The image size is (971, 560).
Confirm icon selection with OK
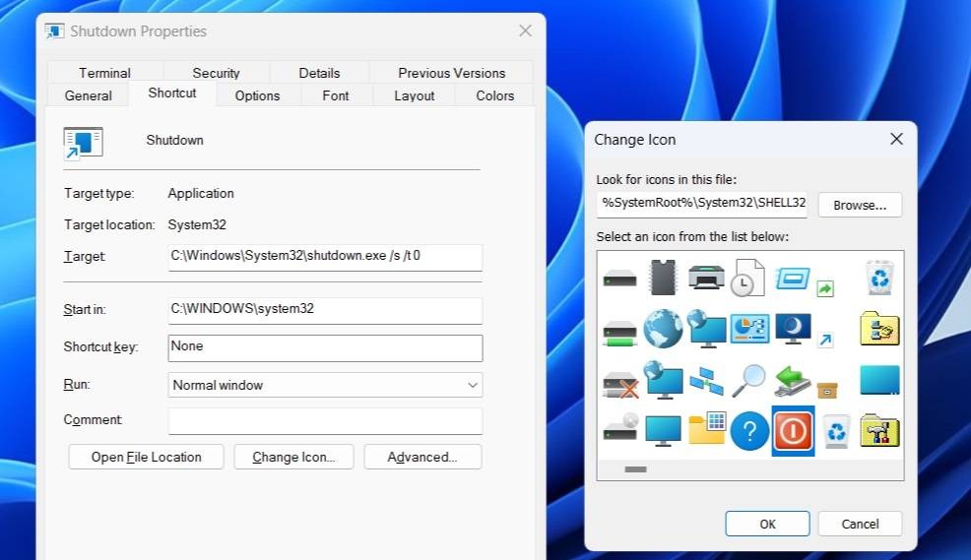(x=767, y=525)
